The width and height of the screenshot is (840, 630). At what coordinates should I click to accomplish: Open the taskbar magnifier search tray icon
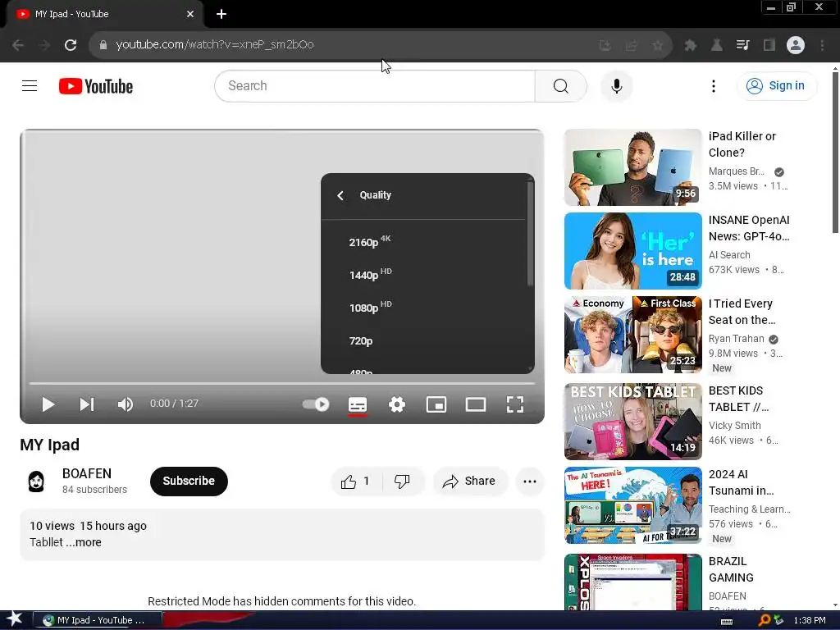point(764,620)
